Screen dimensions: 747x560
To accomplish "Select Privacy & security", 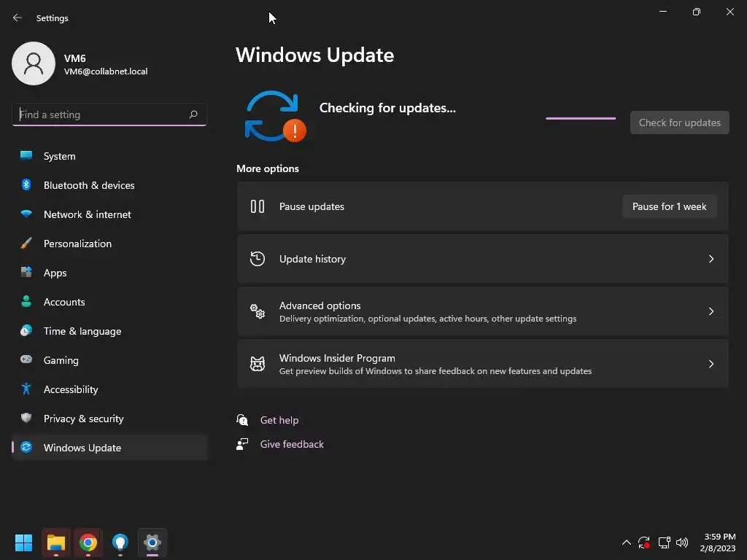I will [109, 419].
